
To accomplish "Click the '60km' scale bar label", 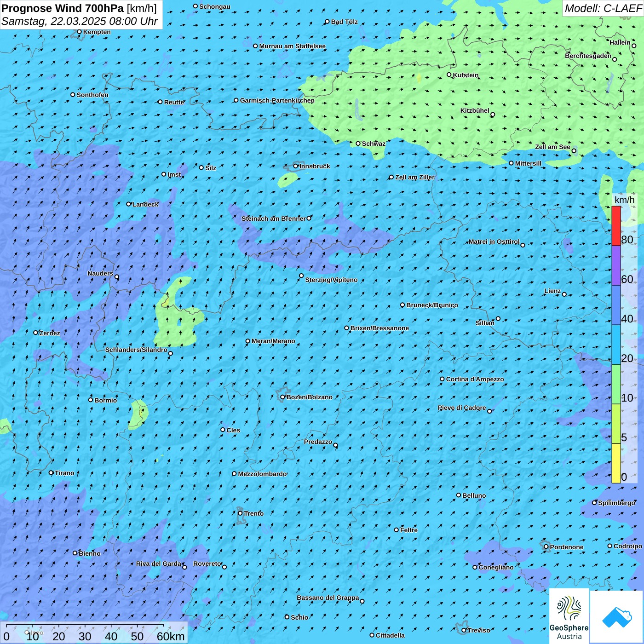I will [171, 636].
